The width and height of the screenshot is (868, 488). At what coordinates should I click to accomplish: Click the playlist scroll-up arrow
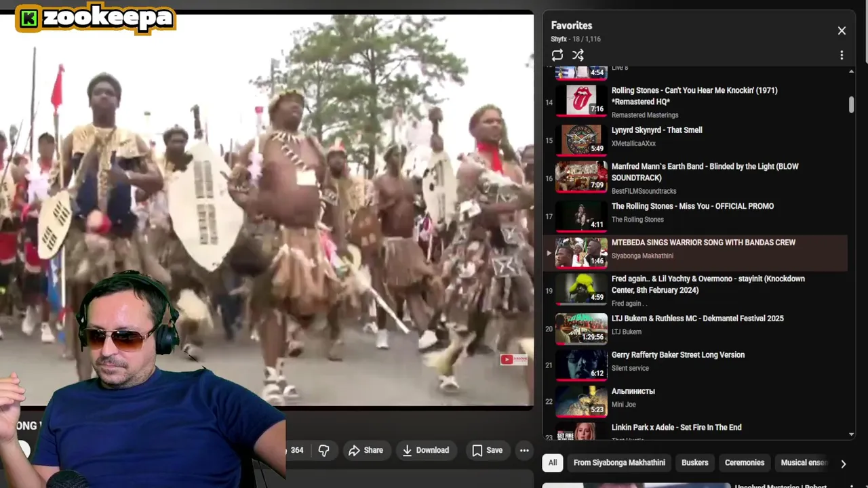pos(851,70)
